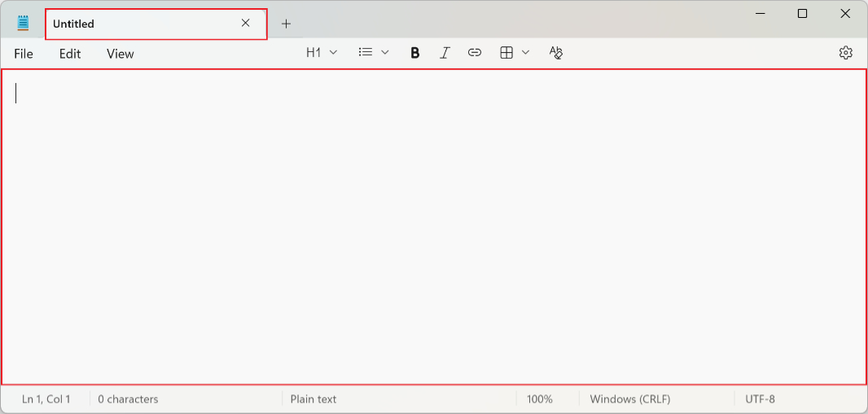The width and height of the screenshot is (868, 414).
Task: Click the UTF-8 encoding indicator
Action: 760,399
